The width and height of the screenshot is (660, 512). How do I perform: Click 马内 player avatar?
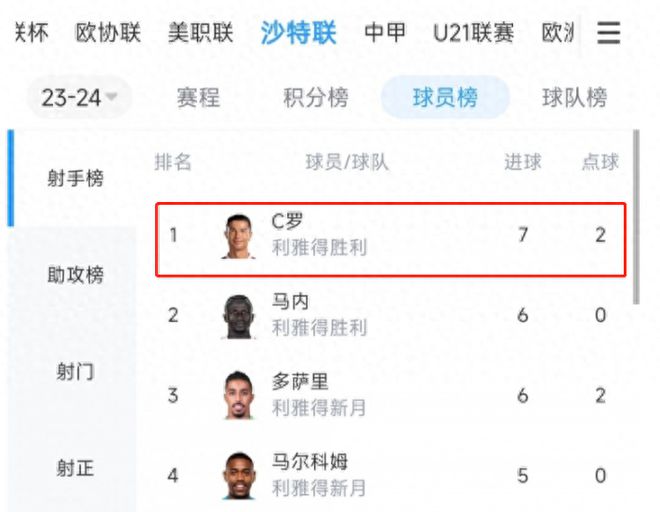[x=239, y=317]
